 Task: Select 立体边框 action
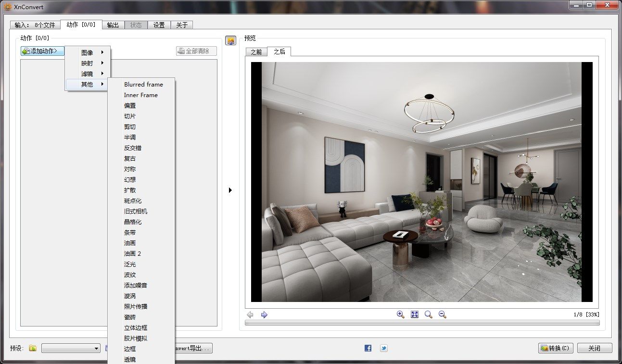click(x=136, y=327)
